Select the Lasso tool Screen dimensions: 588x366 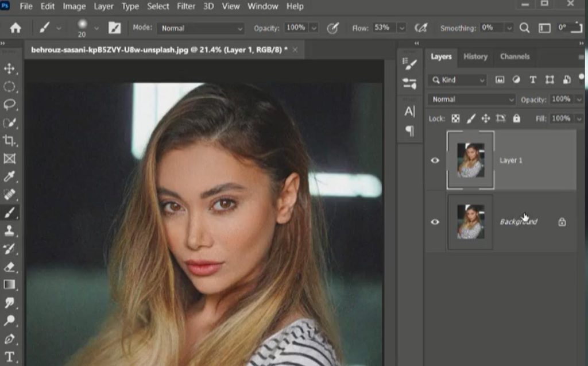coord(10,105)
